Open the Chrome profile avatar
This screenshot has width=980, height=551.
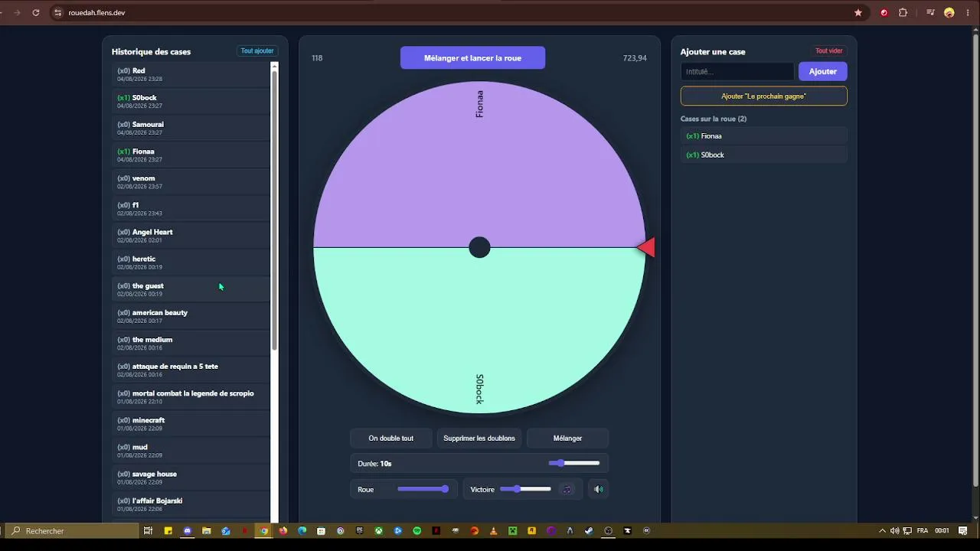coord(949,13)
